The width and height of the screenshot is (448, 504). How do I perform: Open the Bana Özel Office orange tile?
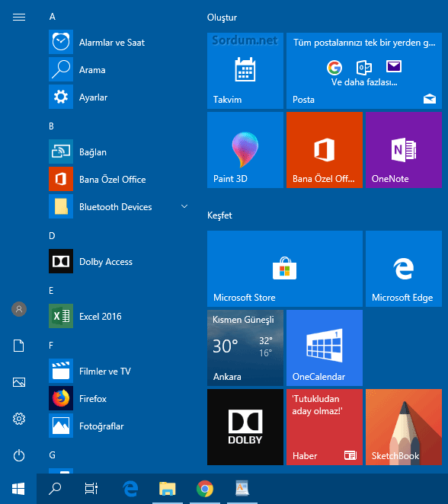tap(325, 150)
